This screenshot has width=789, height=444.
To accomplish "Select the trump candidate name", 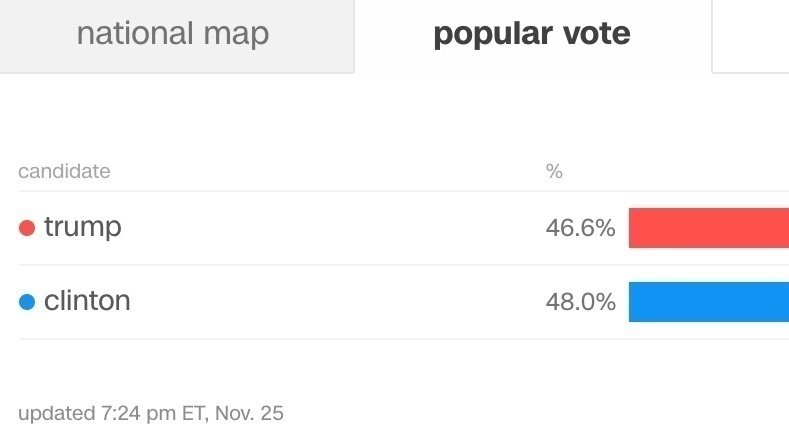I will pos(83,228).
